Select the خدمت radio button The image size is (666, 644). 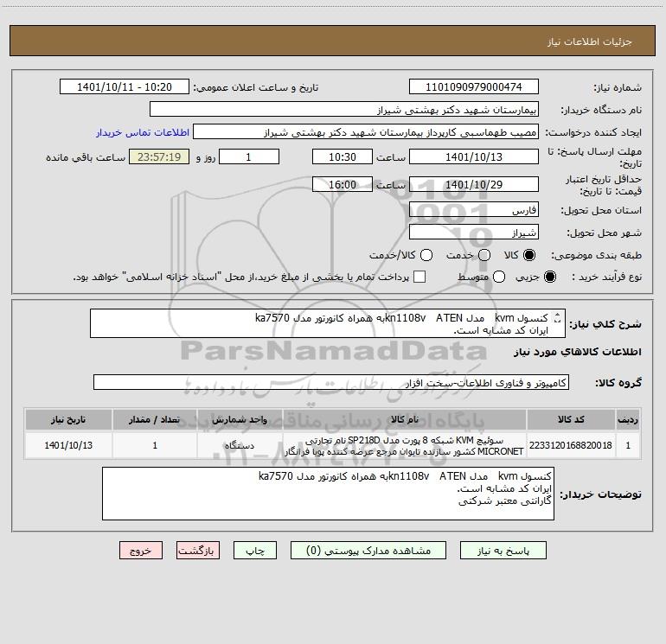point(484,255)
